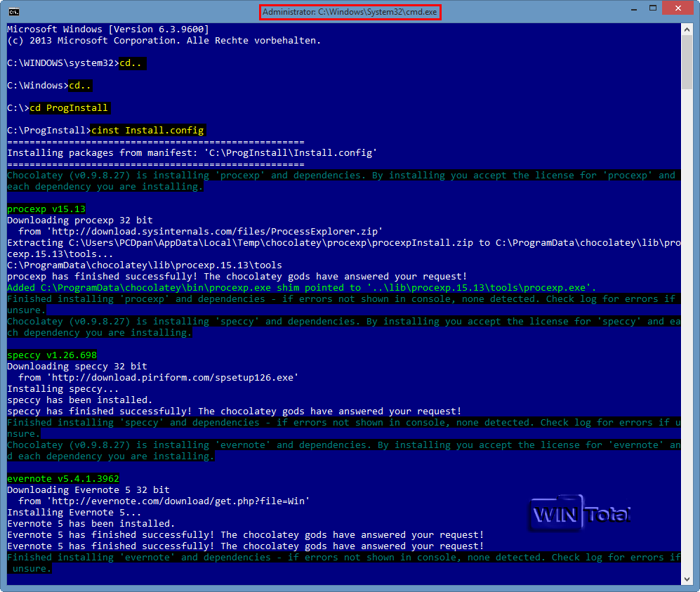
Task: Click the 'cd ProgInstall' command
Action: pos(70,108)
